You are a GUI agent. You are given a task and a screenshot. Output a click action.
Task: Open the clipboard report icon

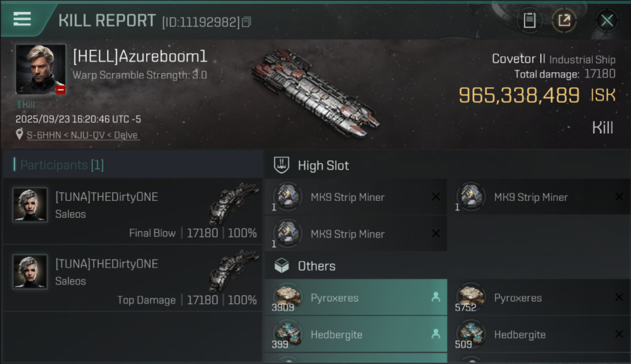[x=529, y=20]
